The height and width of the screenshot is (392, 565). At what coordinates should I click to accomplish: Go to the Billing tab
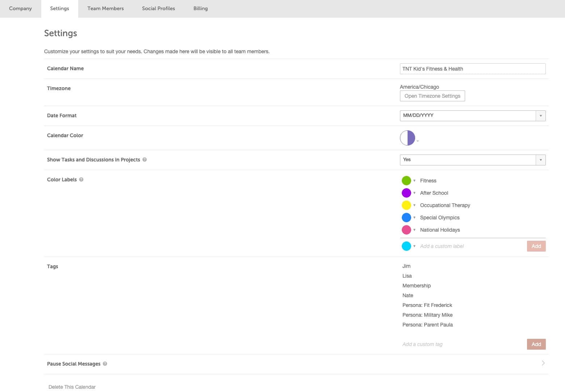click(201, 8)
